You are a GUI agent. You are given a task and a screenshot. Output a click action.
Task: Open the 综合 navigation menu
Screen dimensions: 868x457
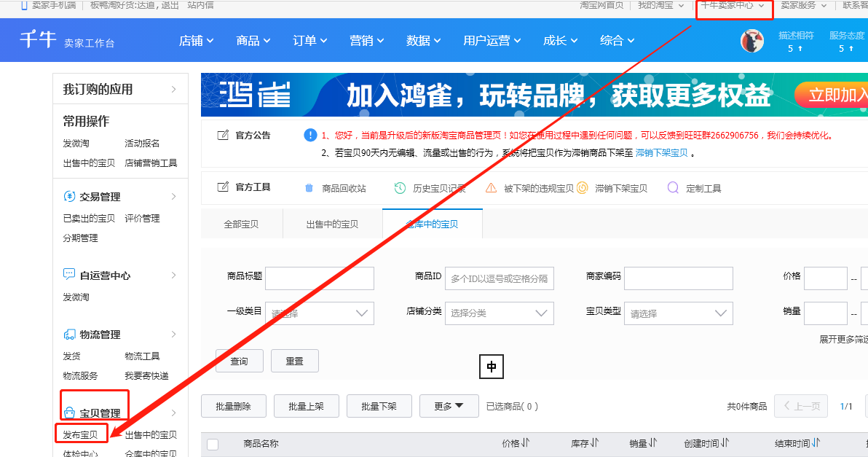pyautogui.click(x=618, y=40)
